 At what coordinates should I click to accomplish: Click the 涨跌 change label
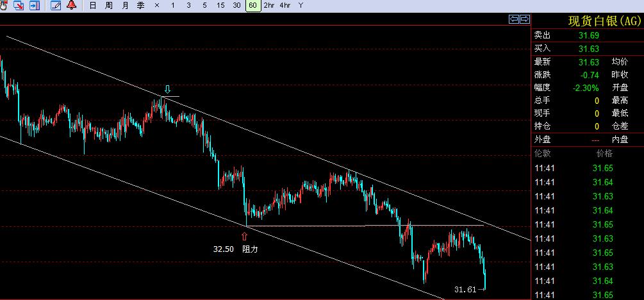click(542, 75)
